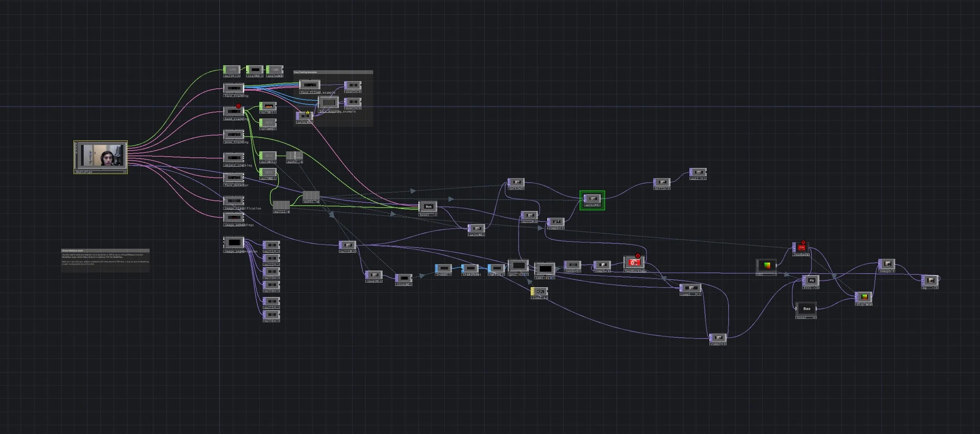
Task: Select the face_tracking node
Action: coord(234,88)
